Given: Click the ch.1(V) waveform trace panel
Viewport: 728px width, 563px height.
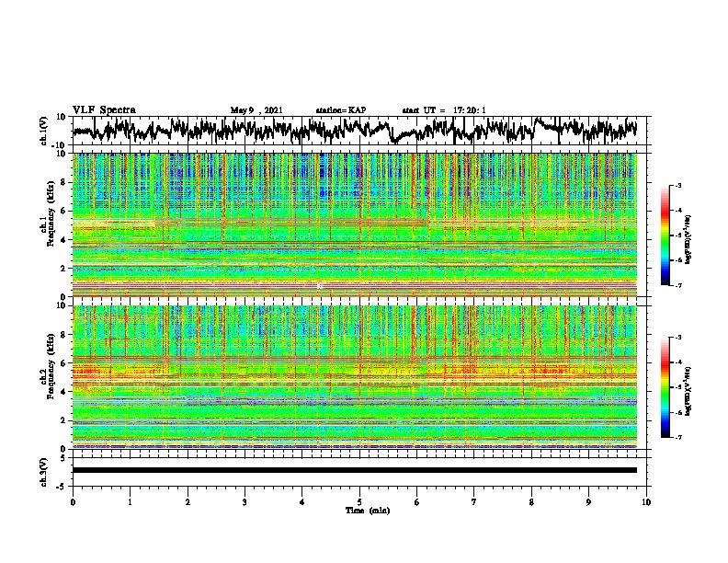Looking at the screenshot, I should 358,131.
